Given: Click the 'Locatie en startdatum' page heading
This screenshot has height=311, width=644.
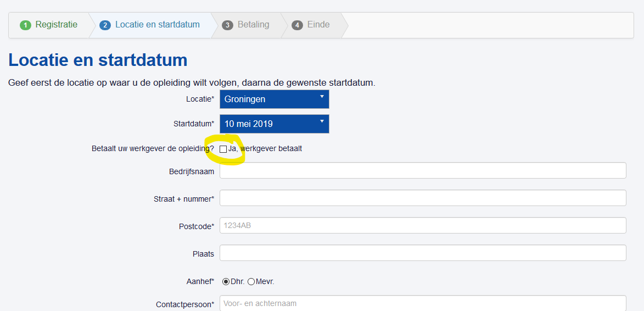Looking at the screenshot, I should 98,60.
